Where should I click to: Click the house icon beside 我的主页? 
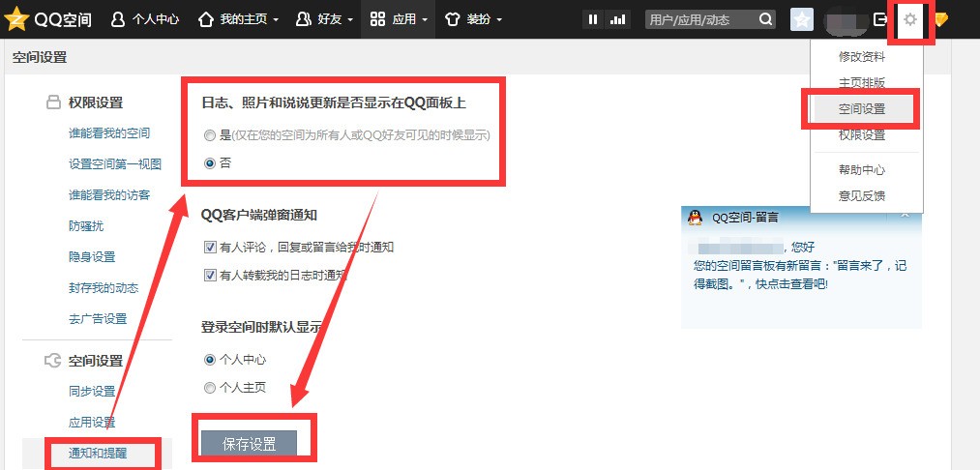pos(206,19)
